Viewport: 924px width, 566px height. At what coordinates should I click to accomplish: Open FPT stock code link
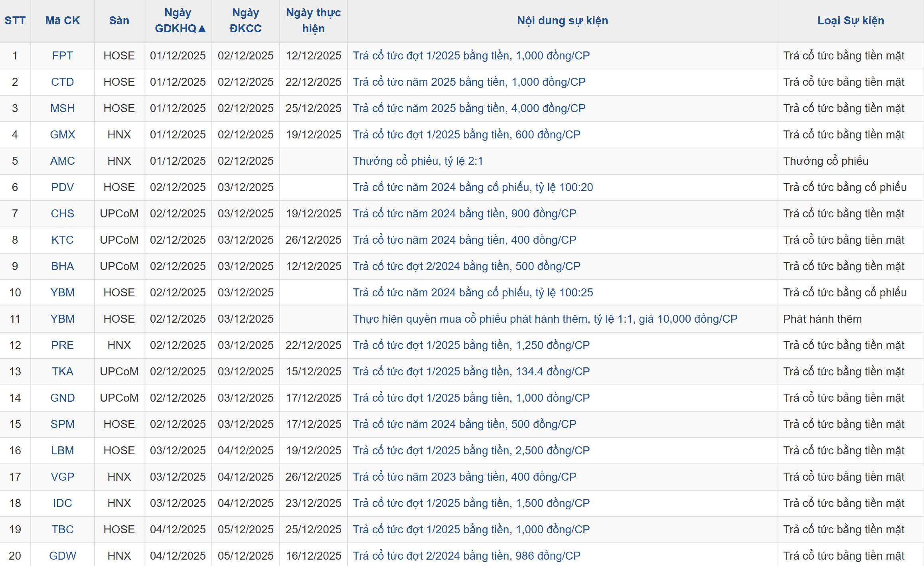[x=63, y=55]
